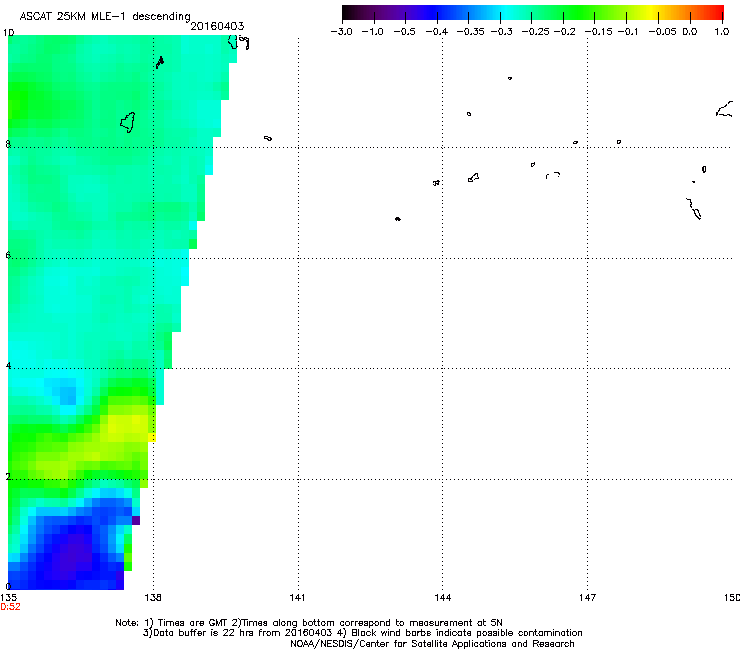This screenshot has width=740, height=650.
Task: Click longitude axis label 138
Action: tap(153, 598)
